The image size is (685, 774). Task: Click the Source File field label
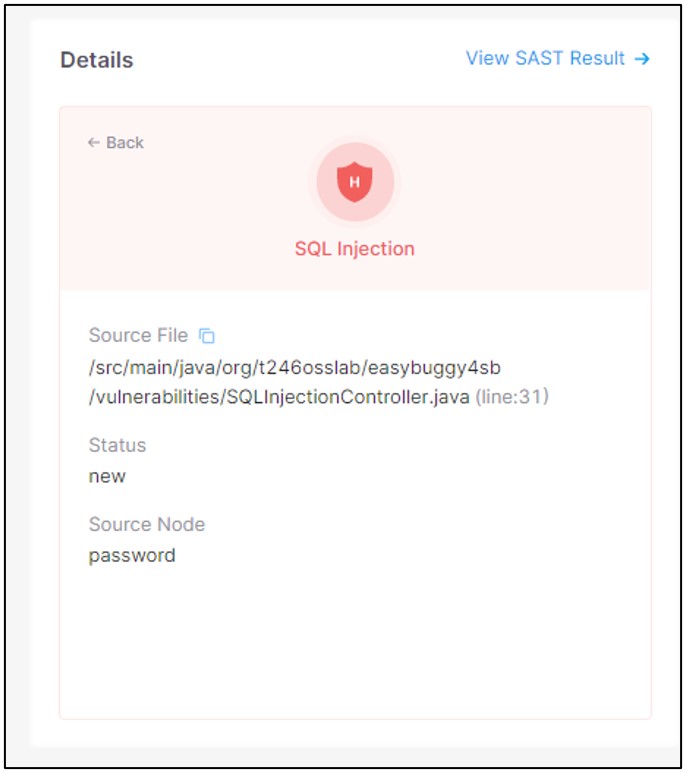pos(138,336)
